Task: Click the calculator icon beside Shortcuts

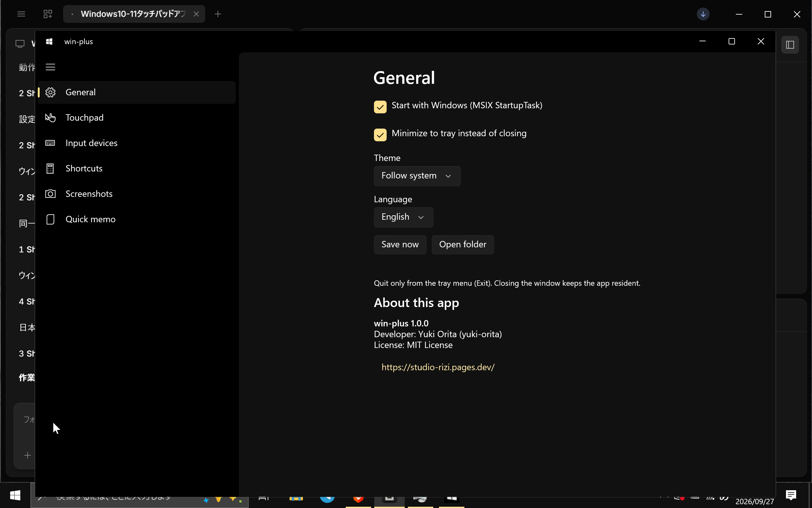Action: (50, 168)
